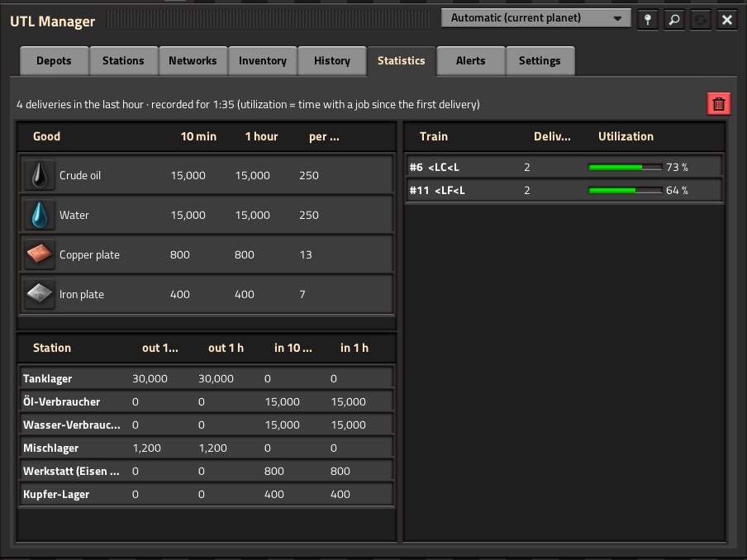Click the Tanklager station row
The height and width of the screenshot is (560, 747).
pos(207,378)
